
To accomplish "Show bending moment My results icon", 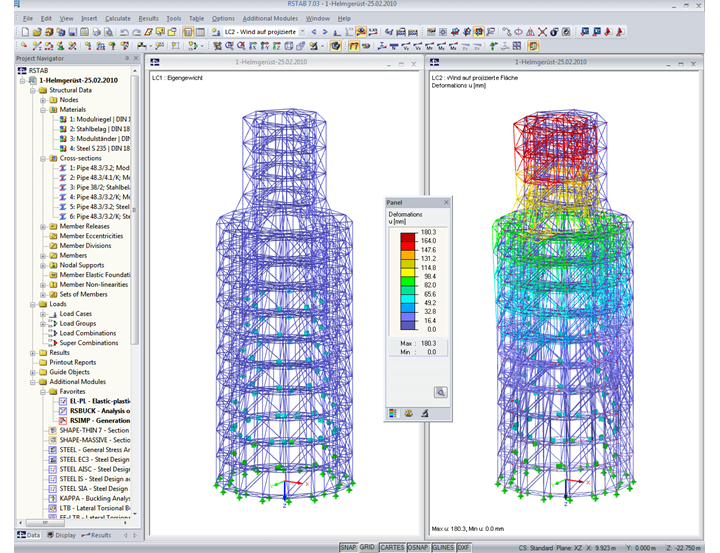I will click(x=441, y=46).
